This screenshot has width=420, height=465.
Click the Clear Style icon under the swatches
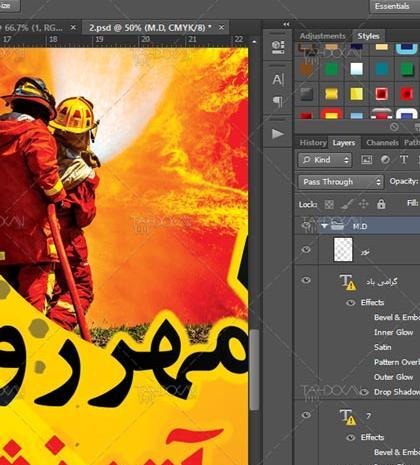point(394,127)
